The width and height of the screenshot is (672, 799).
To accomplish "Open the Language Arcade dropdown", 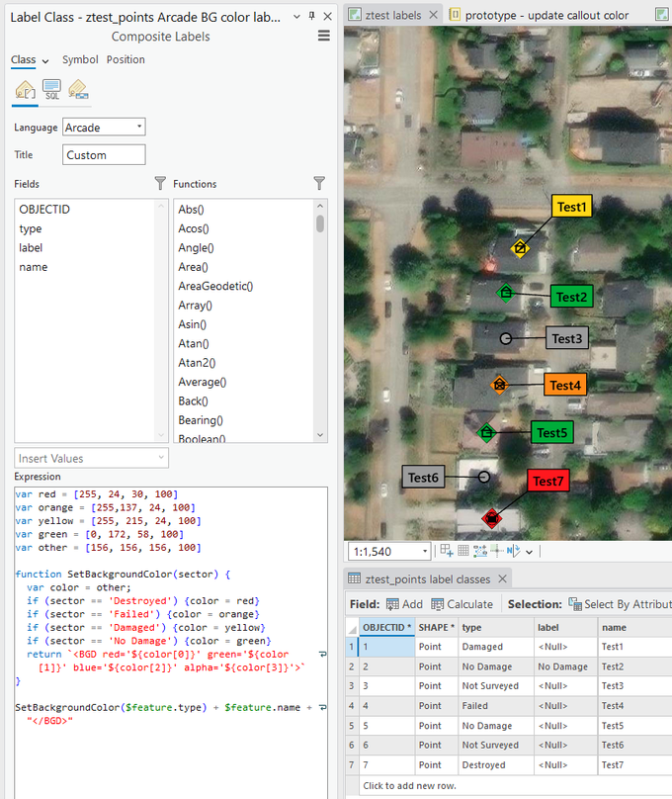I will (104, 127).
